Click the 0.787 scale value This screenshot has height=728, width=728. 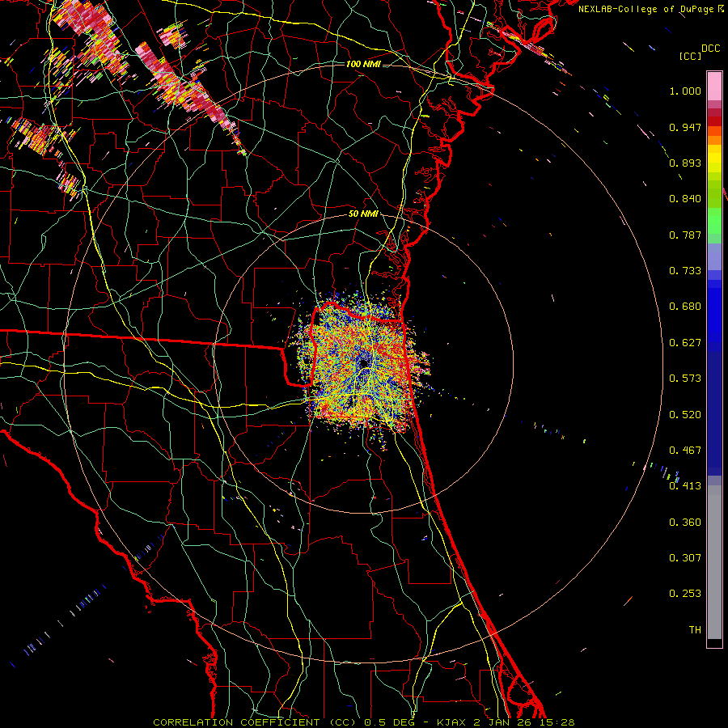[x=685, y=235]
